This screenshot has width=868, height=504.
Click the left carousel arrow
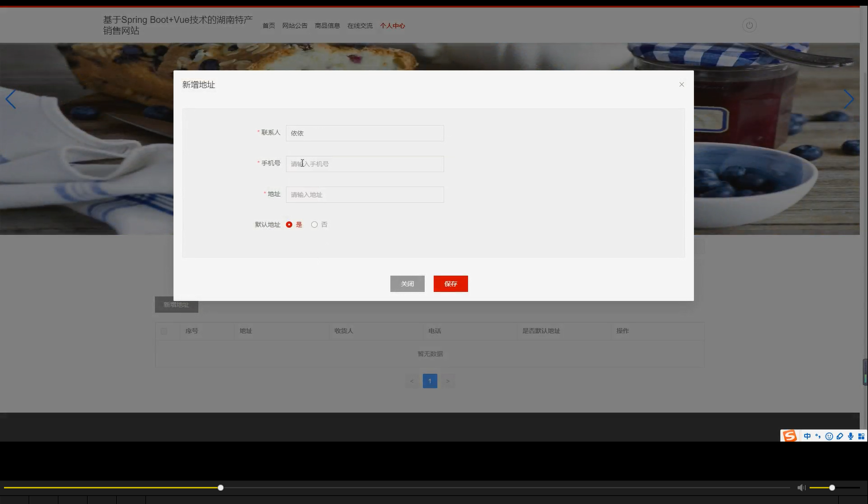[x=10, y=99]
